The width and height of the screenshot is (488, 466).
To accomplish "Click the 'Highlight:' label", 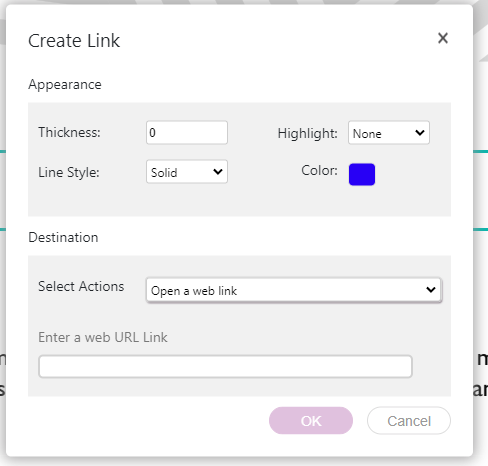I will click(x=307, y=134).
